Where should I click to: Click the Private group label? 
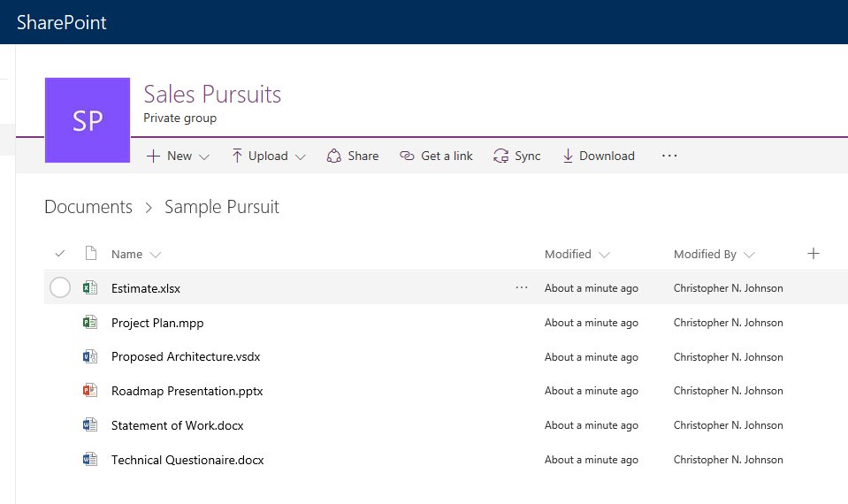[x=180, y=118]
